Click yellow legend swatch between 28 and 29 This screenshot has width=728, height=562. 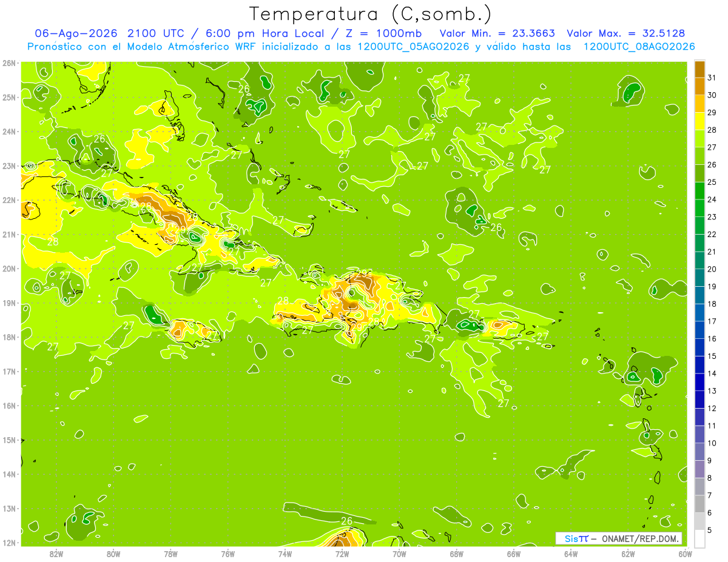[699, 121]
